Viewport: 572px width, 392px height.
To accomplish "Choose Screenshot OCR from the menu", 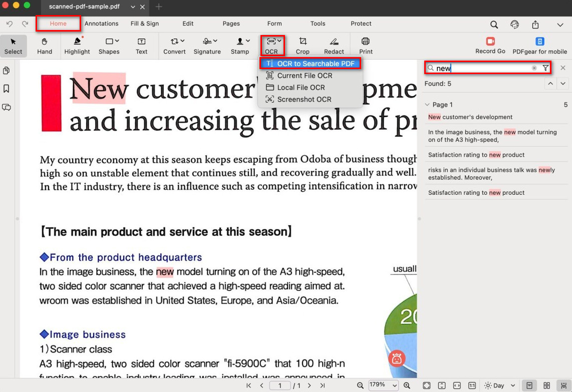I will (304, 99).
